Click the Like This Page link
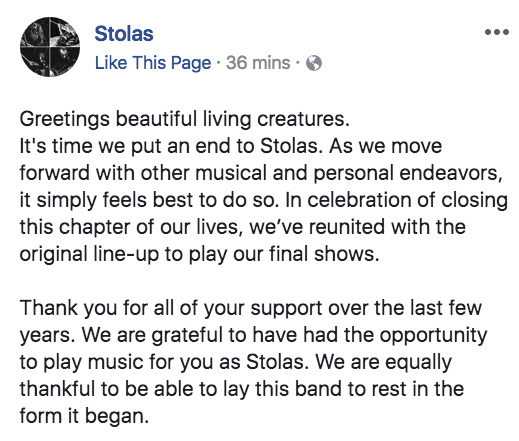519x441 pixels. 153,63
